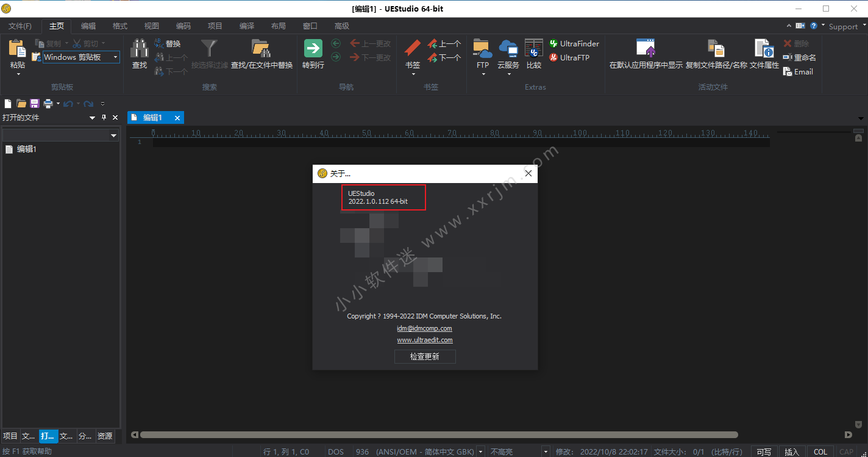Switch to the 格式 ribbon tab
Screen dimensions: 868x457
coord(120,26)
